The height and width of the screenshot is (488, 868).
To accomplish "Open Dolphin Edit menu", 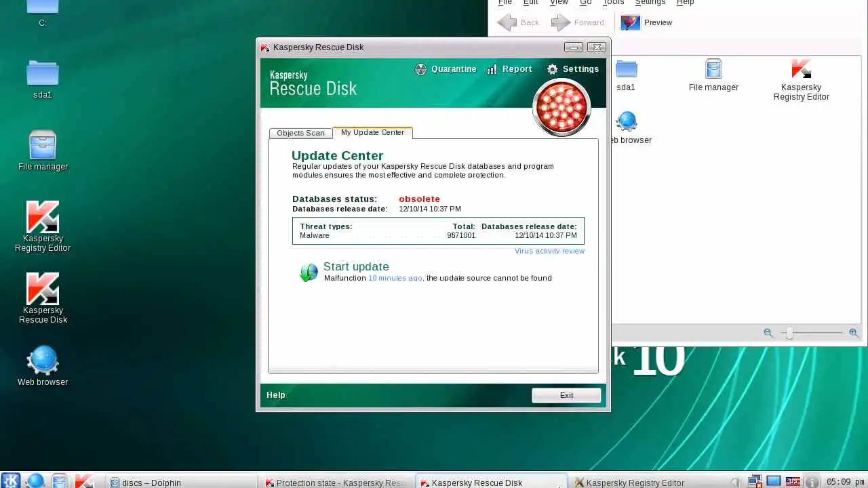I will (531, 3).
